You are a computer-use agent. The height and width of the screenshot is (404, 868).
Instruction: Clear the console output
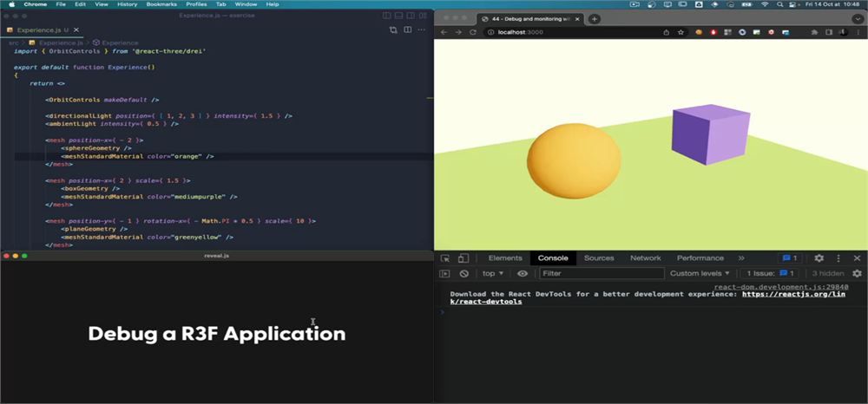464,274
